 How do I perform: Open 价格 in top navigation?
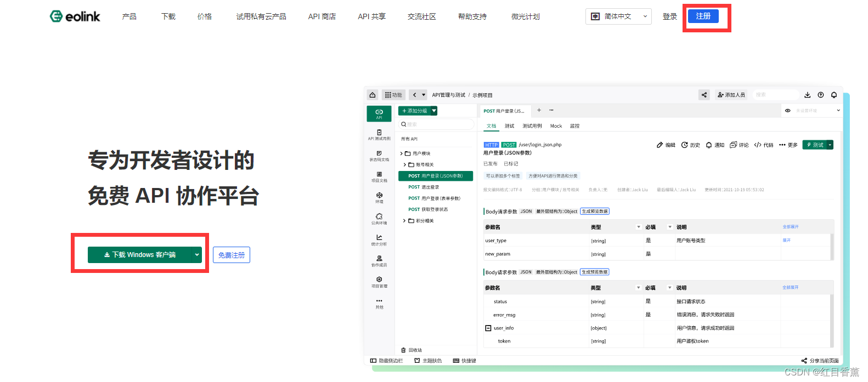(x=205, y=16)
